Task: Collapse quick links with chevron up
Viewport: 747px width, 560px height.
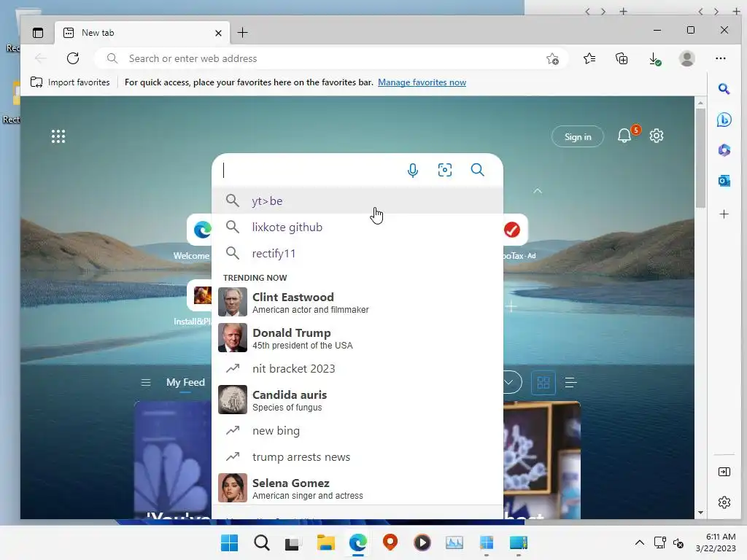Action: [538, 191]
